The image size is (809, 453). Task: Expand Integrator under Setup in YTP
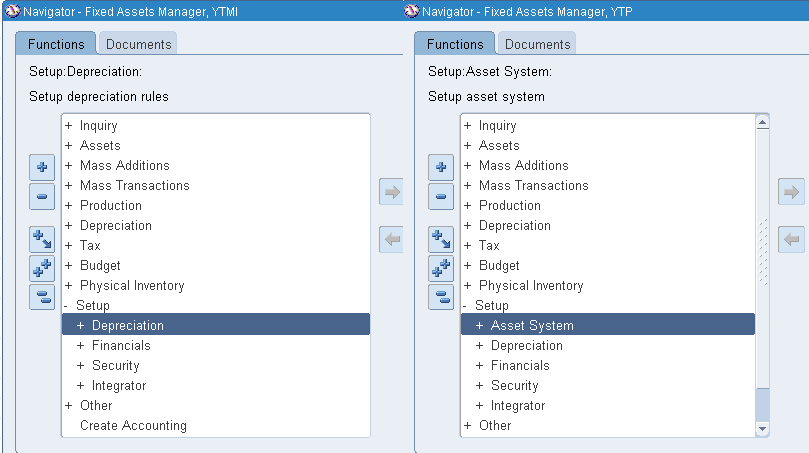coord(479,406)
